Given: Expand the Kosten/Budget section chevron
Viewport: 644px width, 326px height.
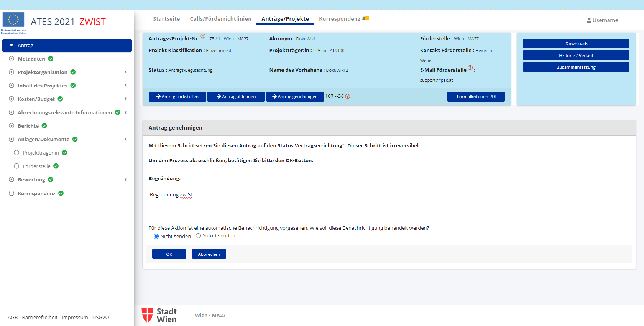Looking at the screenshot, I should (x=126, y=99).
